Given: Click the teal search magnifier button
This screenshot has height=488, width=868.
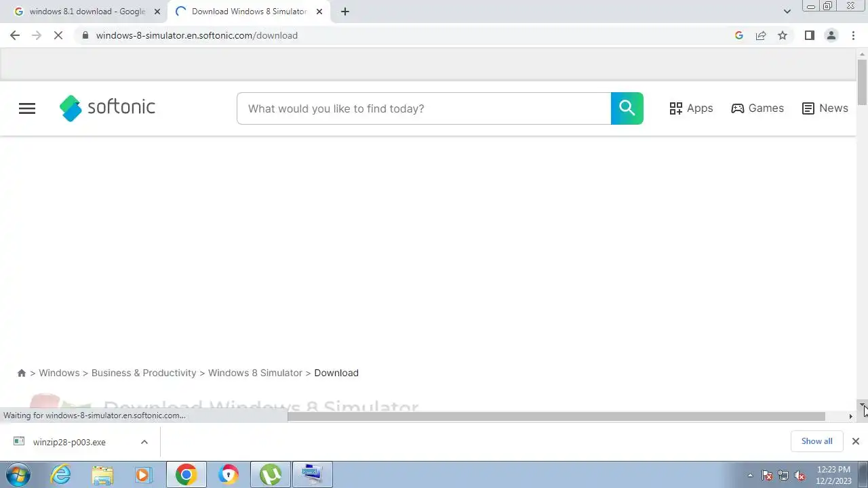Looking at the screenshot, I should coord(627,108).
